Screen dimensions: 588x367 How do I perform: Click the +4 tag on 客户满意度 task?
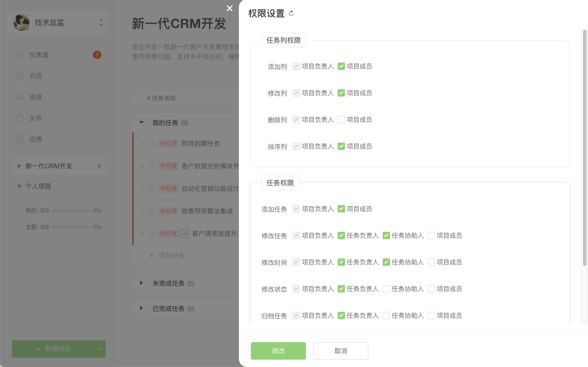tap(184, 234)
